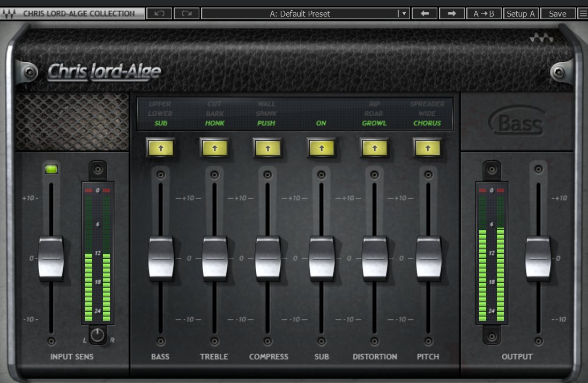Click the Sub fader handle
The width and height of the screenshot is (588, 383).
tap(322, 258)
